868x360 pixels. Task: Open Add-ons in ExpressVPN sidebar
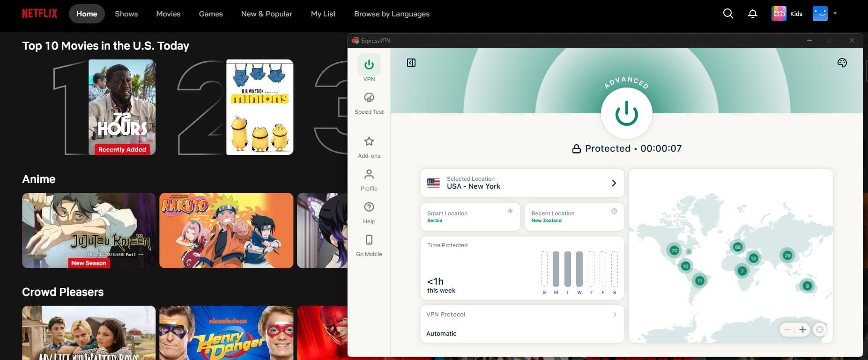point(369,147)
